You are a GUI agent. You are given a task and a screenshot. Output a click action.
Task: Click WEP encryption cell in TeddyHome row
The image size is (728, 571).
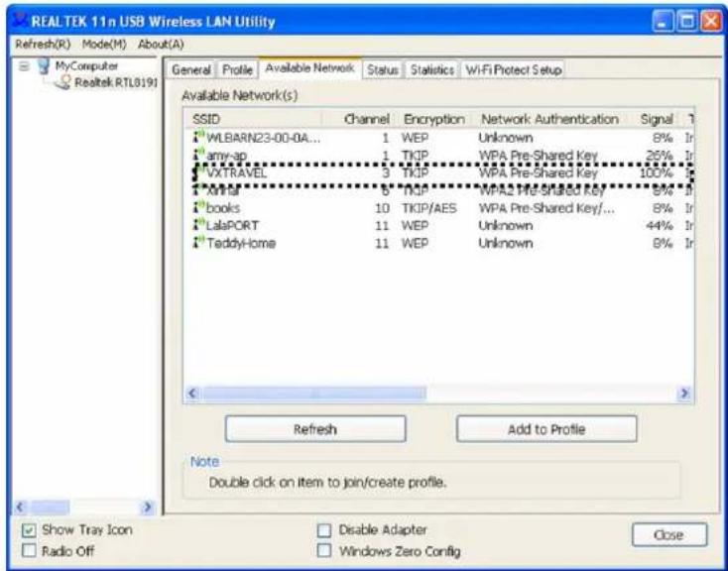415,243
